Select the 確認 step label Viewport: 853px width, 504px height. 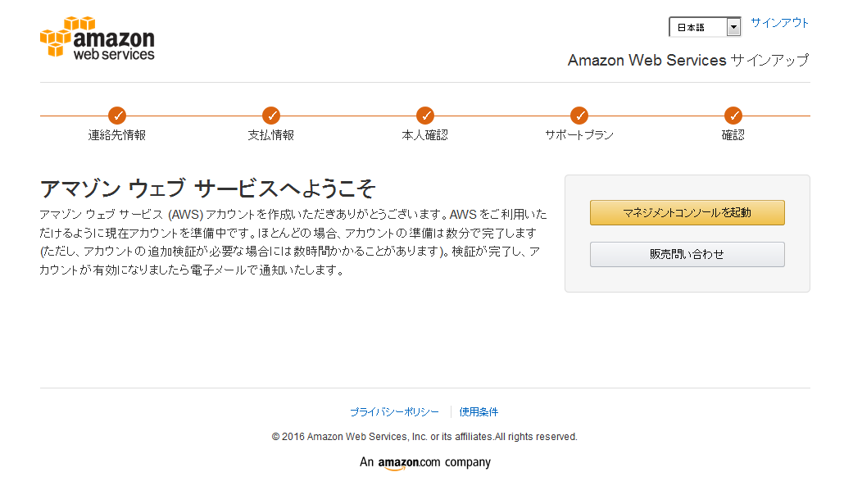[x=733, y=135]
